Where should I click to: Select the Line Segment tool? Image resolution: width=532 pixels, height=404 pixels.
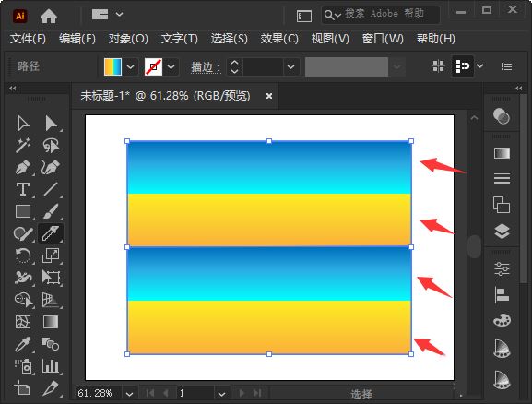[x=51, y=189]
